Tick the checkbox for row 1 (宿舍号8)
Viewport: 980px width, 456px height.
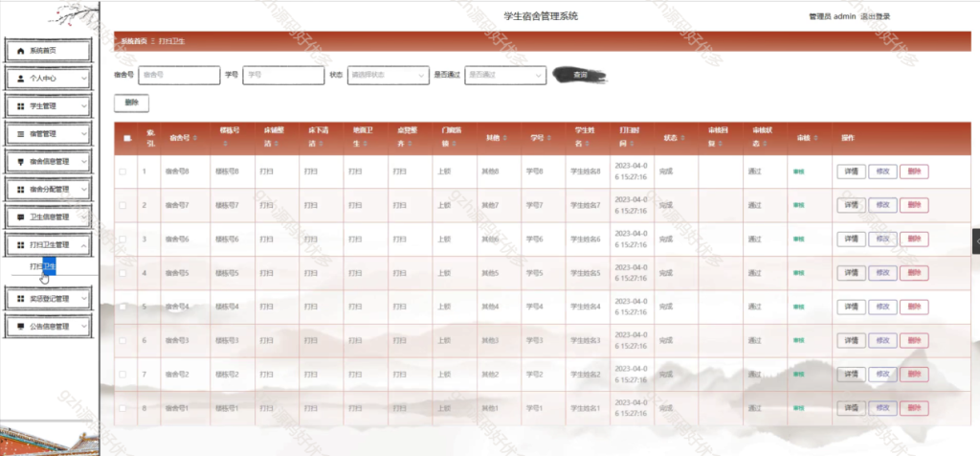[122, 171]
